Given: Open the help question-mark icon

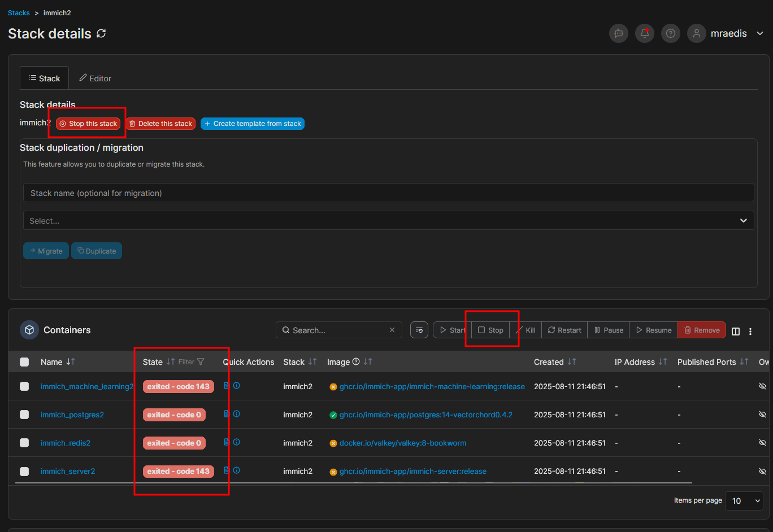Looking at the screenshot, I should tap(671, 33).
